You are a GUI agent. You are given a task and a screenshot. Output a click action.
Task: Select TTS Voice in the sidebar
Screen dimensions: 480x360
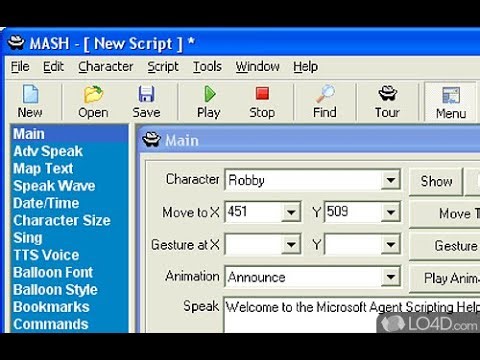click(x=70, y=255)
